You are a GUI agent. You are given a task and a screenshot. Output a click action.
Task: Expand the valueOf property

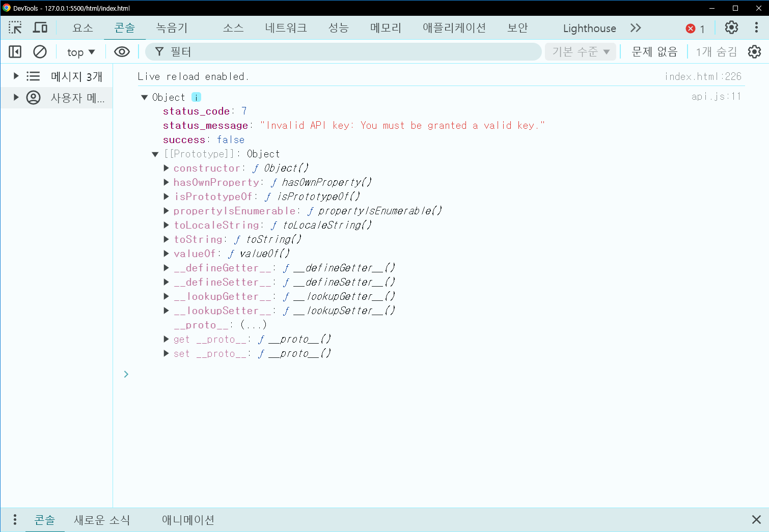tap(166, 254)
